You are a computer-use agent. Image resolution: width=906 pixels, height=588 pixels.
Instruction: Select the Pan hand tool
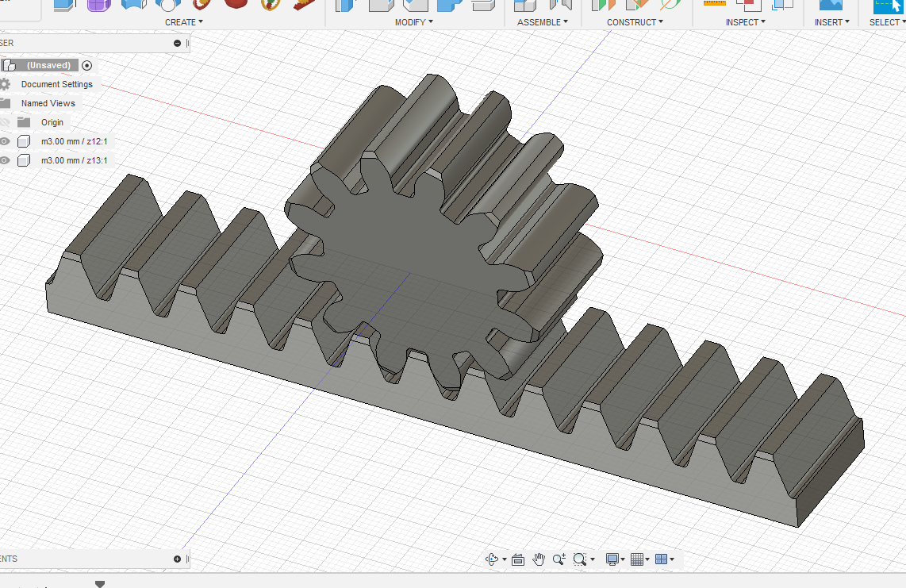pyautogui.click(x=539, y=559)
